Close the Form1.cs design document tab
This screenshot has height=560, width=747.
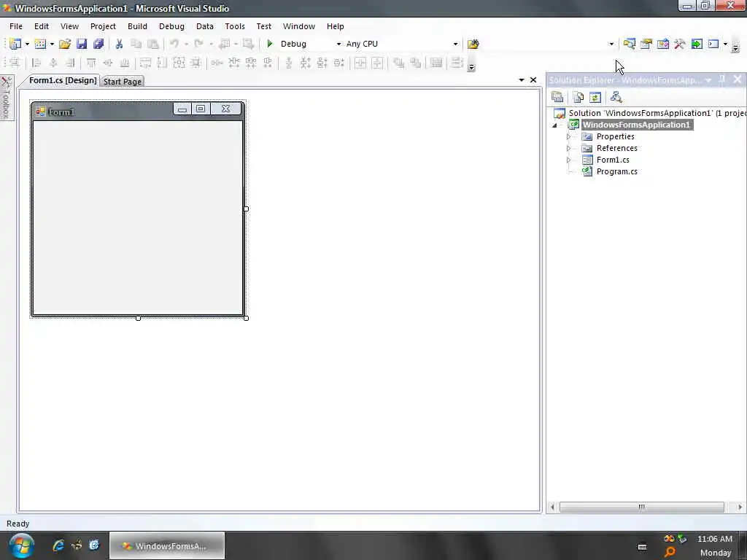tap(533, 80)
